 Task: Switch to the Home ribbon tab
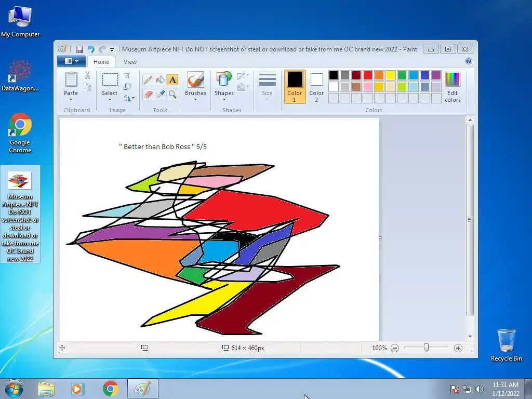tap(101, 62)
